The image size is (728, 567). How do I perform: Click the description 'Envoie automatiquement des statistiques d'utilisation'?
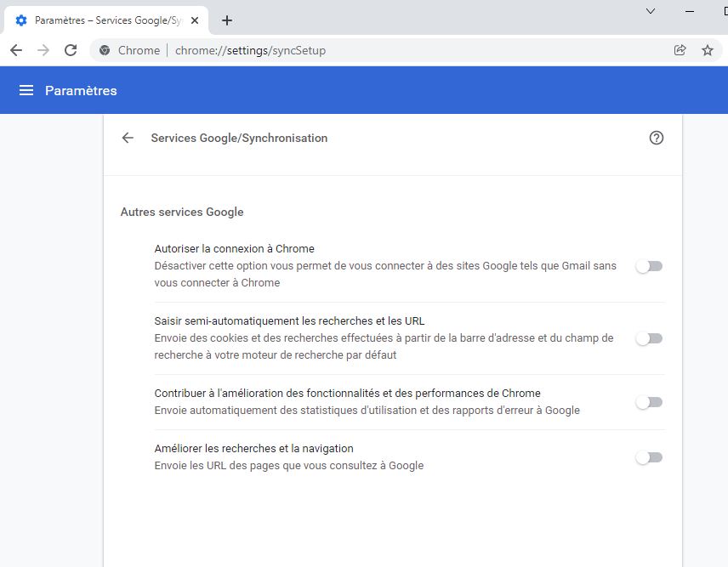point(367,411)
